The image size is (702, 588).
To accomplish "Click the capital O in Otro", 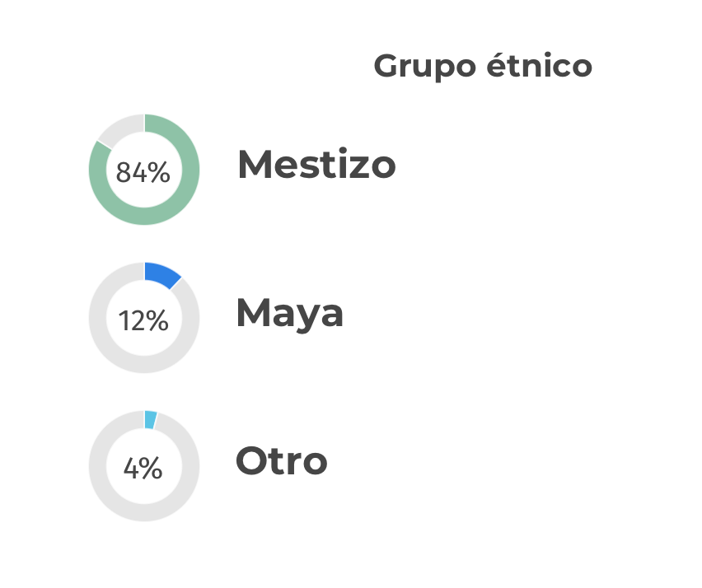I will click(x=250, y=460).
